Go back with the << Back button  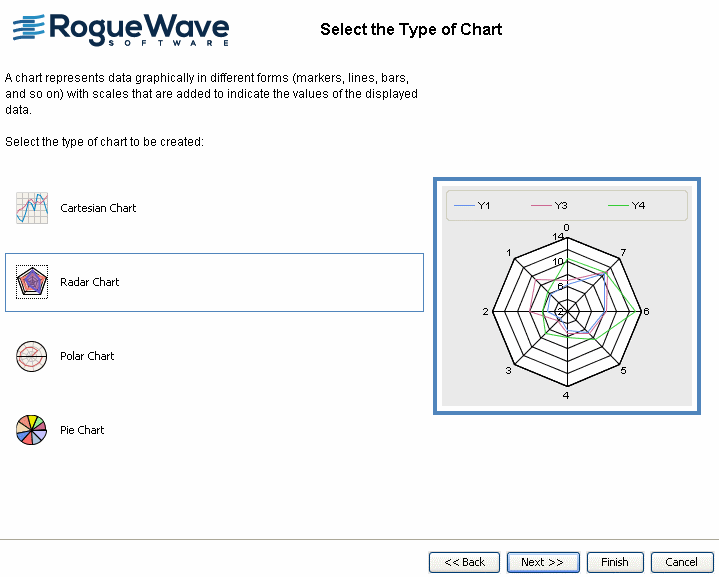(464, 562)
